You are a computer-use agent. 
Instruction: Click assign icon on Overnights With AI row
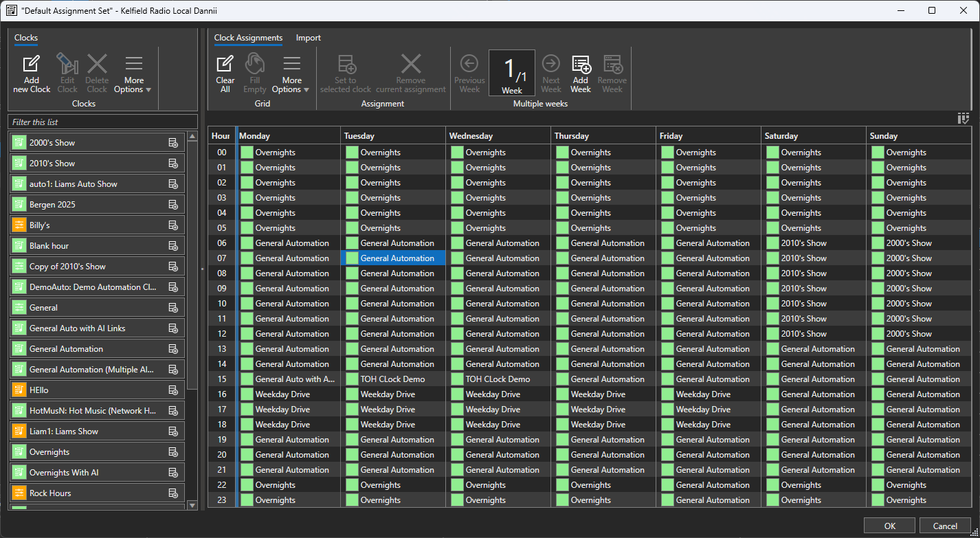pyautogui.click(x=173, y=473)
